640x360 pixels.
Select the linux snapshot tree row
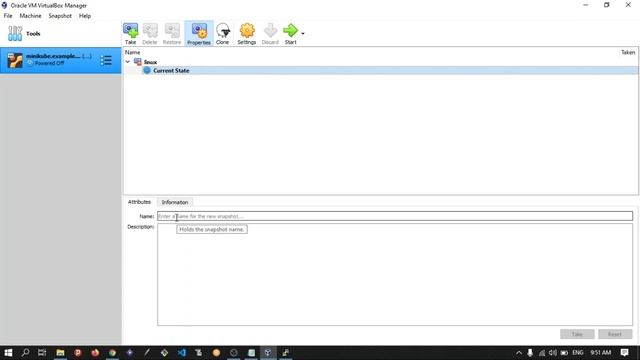coord(380,62)
